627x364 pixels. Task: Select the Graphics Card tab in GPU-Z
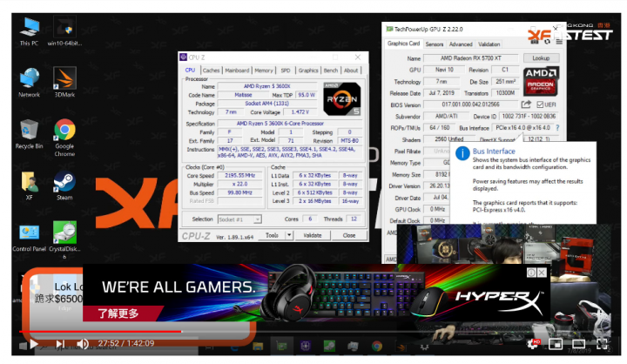[403, 44]
